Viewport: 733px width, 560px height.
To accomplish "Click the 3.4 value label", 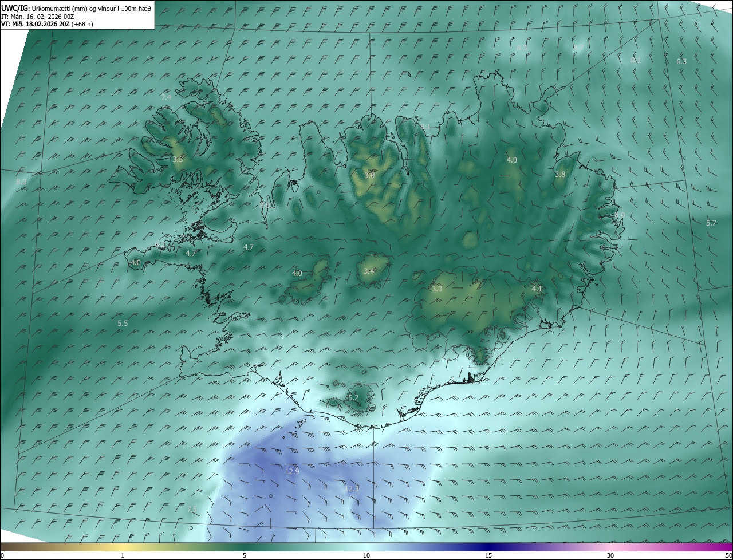I will pos(369,271).
